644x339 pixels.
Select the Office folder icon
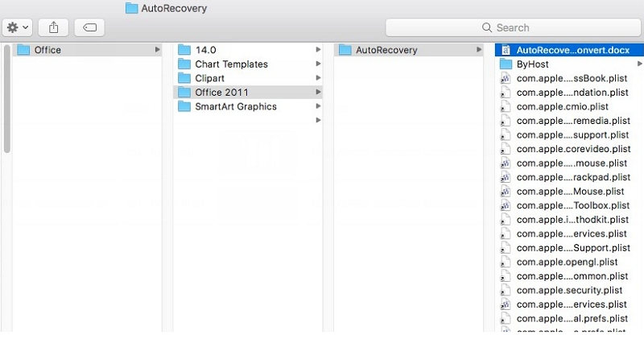(x=23, y=50)
